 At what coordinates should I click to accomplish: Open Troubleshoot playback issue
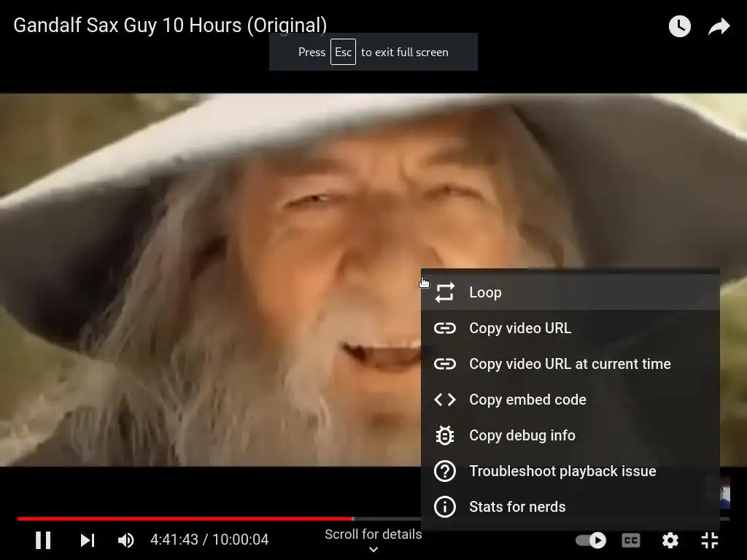tap(570, 471)
